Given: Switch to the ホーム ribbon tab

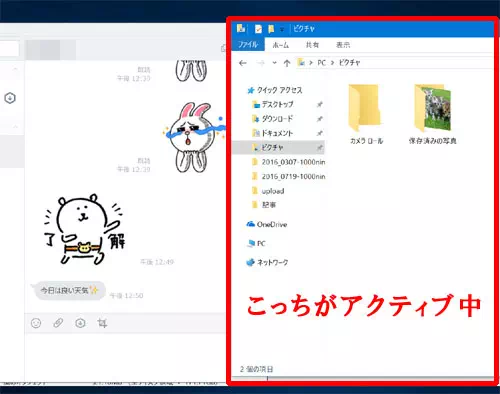Looking at the screenshot, I should pyautogui.click(x=280, y=45).
